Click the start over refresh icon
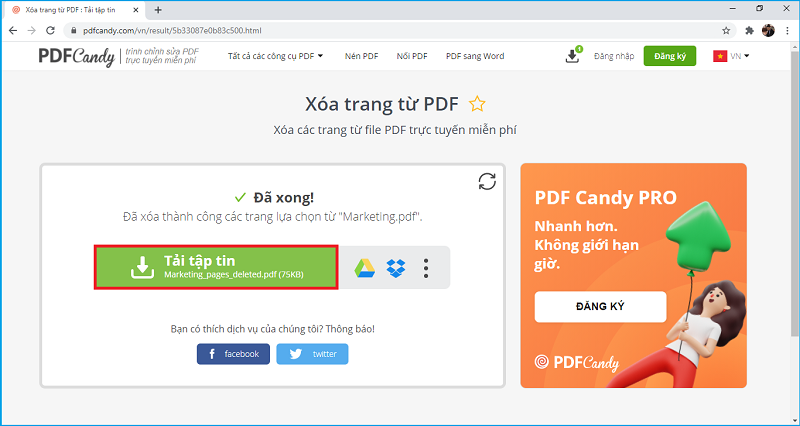This screenshot has height=426, width=800. point(487,181)
